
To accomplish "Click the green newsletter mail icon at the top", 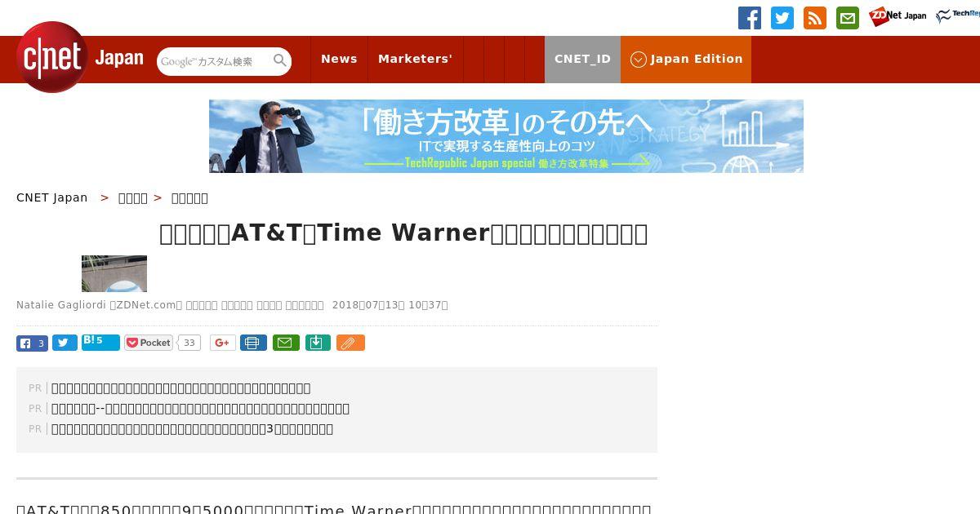I will 848,18.
